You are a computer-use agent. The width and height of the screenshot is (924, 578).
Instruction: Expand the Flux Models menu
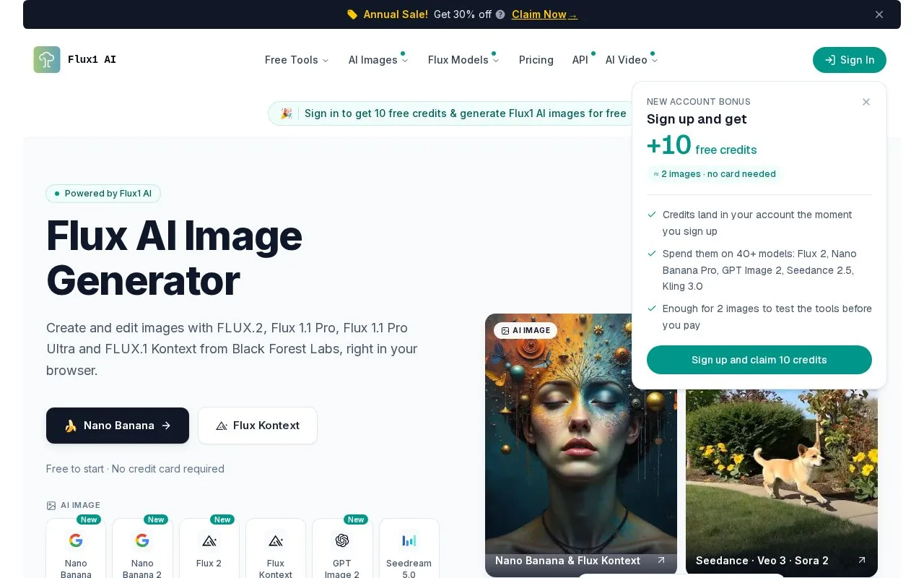tap(463, 60)
